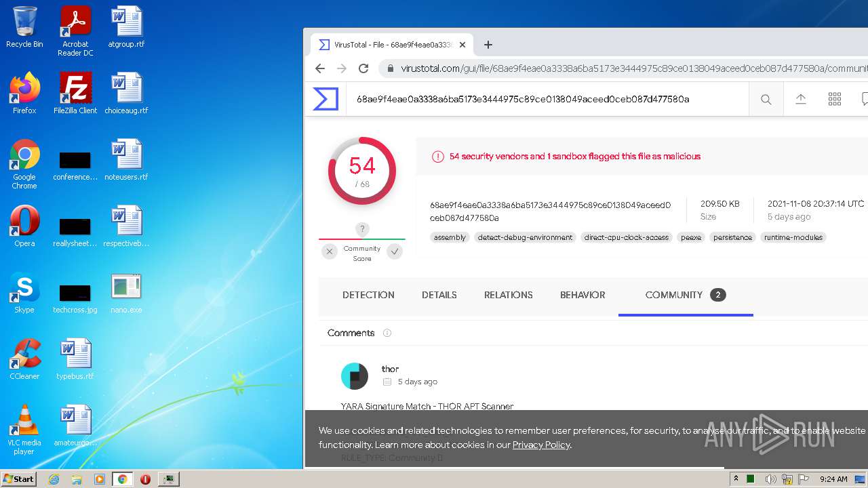868x488 pixels.
Task: Switch to the DETAILS tab
Action: point(439,295)
